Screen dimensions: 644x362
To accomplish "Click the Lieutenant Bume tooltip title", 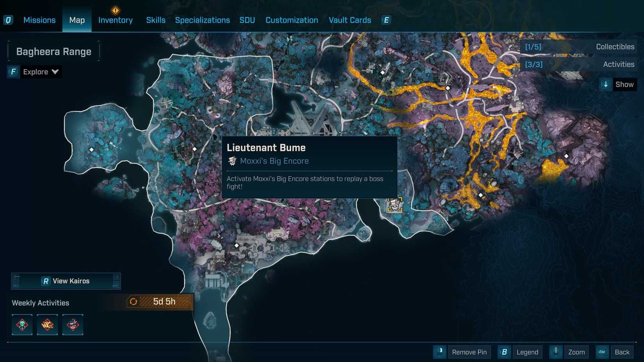I will point(266,147).
